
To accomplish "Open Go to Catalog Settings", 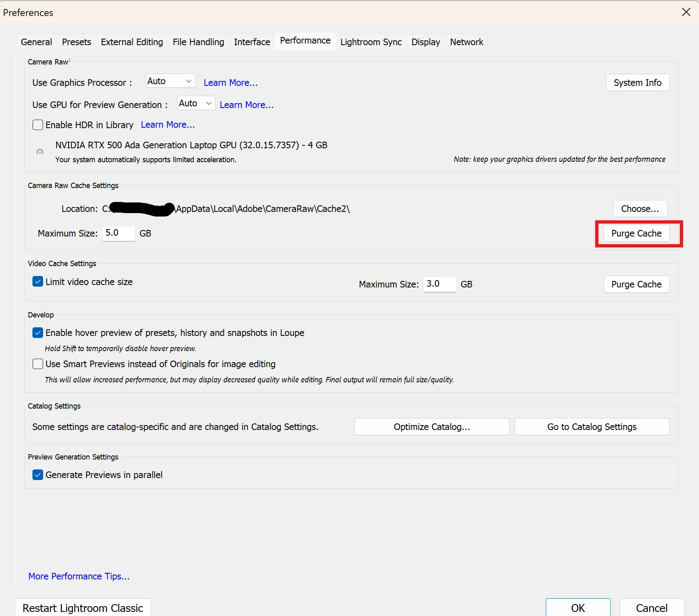I will pos(592,427).
